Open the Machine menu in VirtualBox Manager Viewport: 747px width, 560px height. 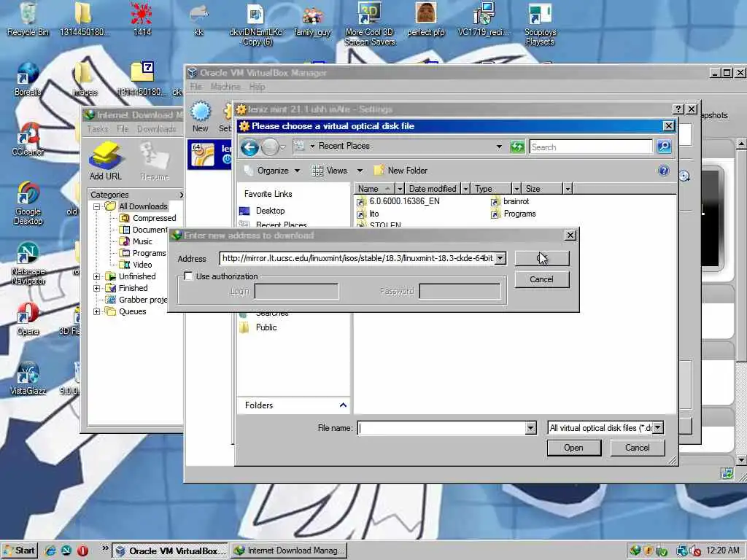click(225, 87)
